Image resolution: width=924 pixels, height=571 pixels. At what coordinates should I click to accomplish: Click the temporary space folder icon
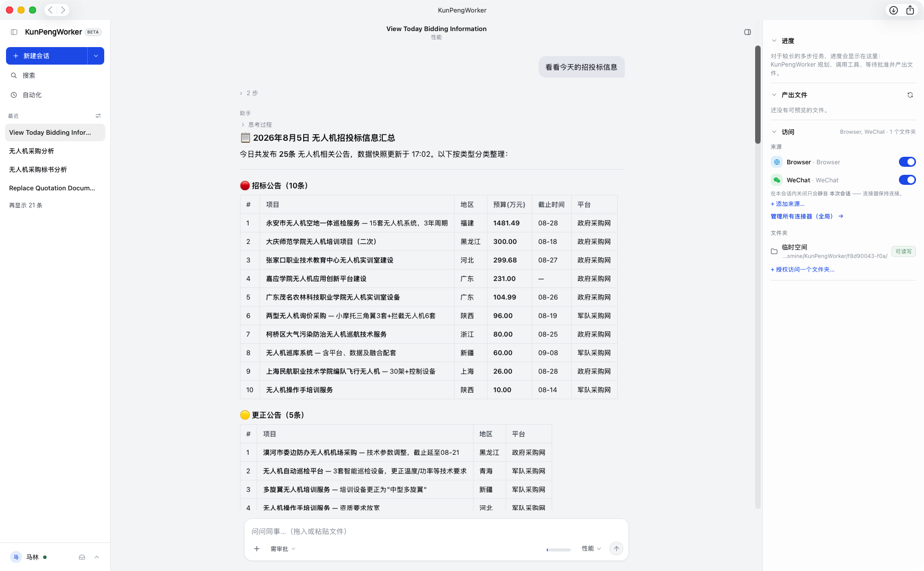[x=774, y=251]
